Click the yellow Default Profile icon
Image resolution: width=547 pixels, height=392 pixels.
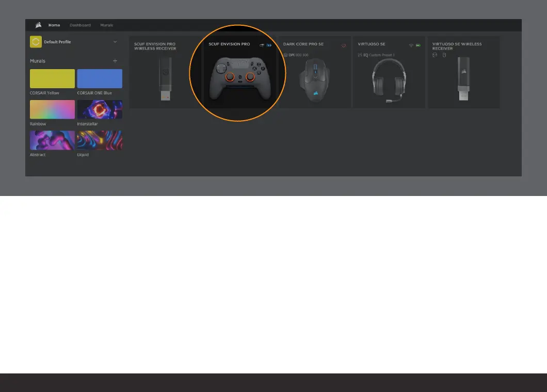(36, 42)
